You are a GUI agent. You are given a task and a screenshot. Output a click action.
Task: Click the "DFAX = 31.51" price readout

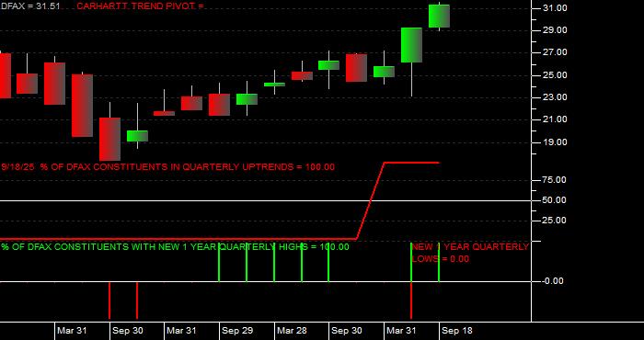(30, 6)
